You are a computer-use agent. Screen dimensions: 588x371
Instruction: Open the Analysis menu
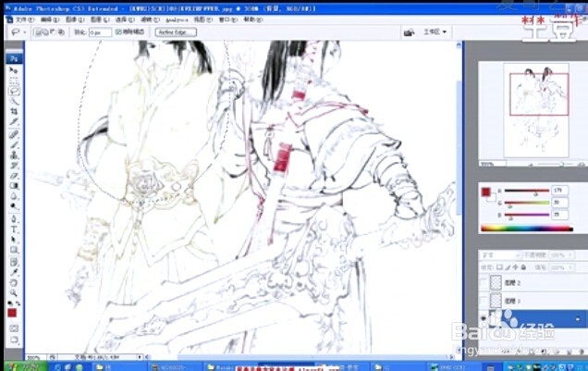pyautogui.click(x=177, y=19)
